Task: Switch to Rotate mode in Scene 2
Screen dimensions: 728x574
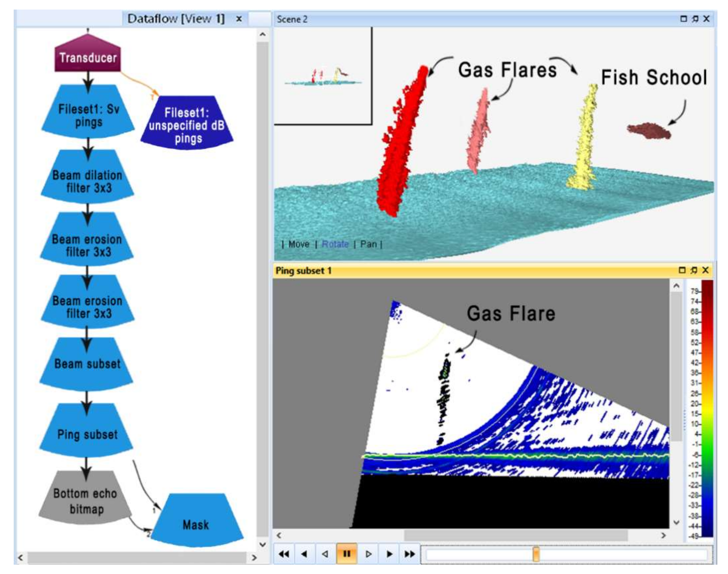Action: tap(335, 244)
